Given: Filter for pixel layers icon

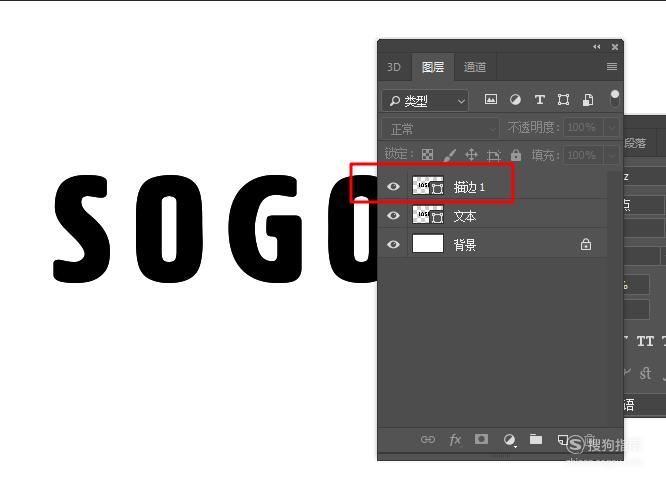Looking at the screenshot, I should pos(491,99).
